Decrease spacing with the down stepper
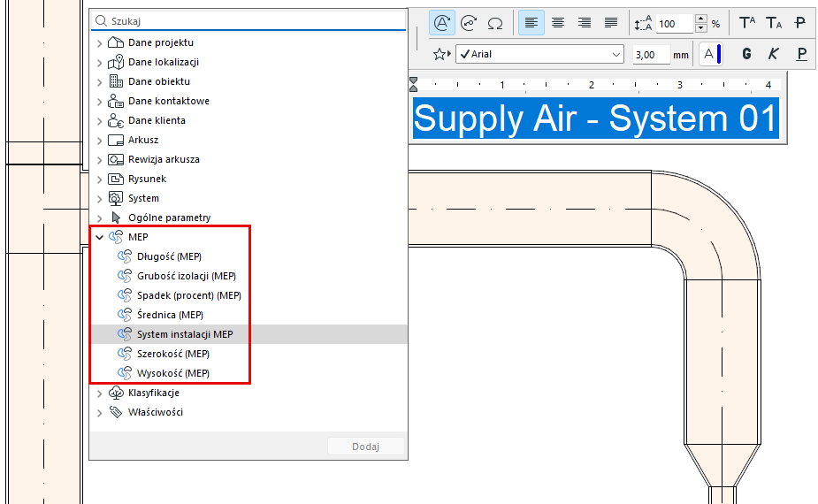 (x=701, y=28)
